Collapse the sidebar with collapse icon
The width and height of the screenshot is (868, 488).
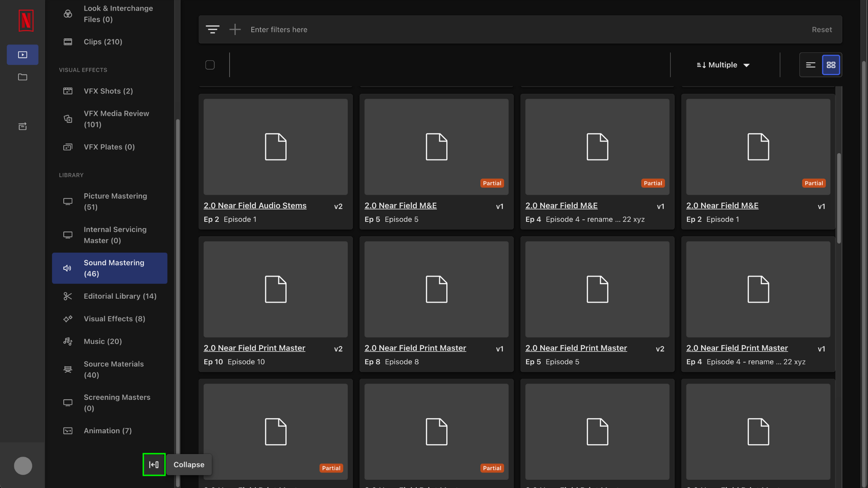tap(154, 465)
